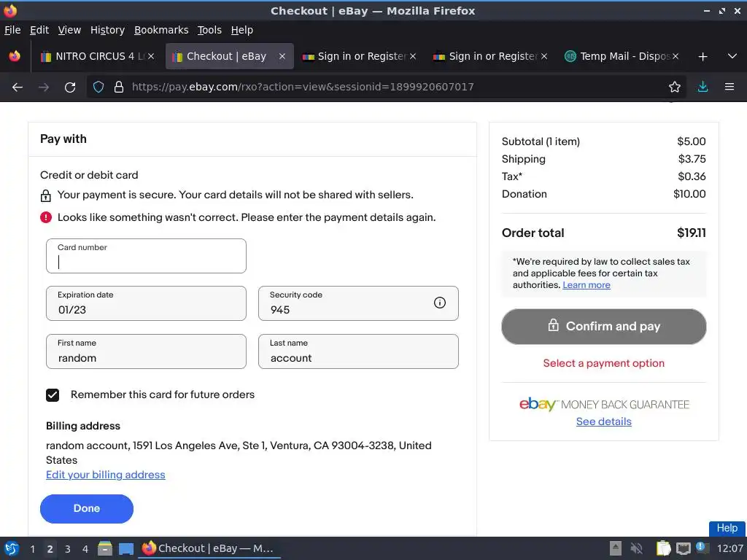Click the First name field
The image size is (747, 560).
click(x=146, y=351)
